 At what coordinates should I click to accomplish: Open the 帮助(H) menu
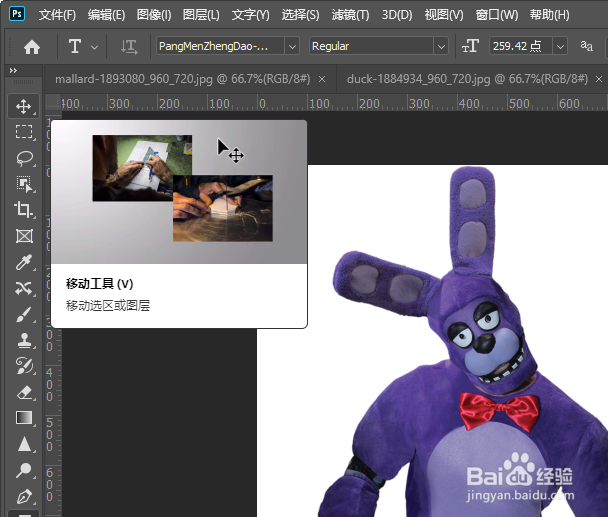(x=549, y=15)
